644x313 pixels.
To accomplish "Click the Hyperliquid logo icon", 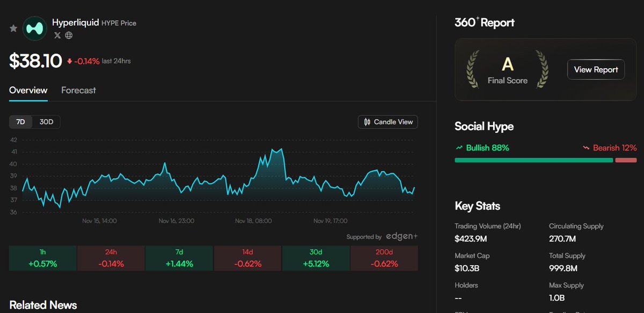I will (35, 27).
